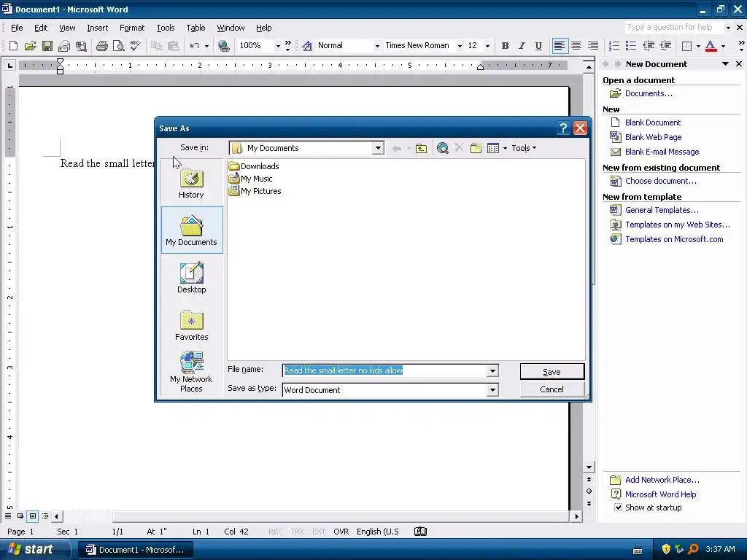Click Search the Web icon in Save As
This screenshot has height=560, width=747.
[x=443, y=148]
